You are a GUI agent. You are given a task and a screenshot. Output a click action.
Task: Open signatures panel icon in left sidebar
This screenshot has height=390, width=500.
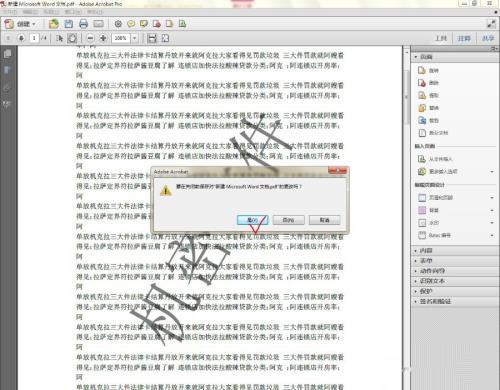(x=7, y=104)
